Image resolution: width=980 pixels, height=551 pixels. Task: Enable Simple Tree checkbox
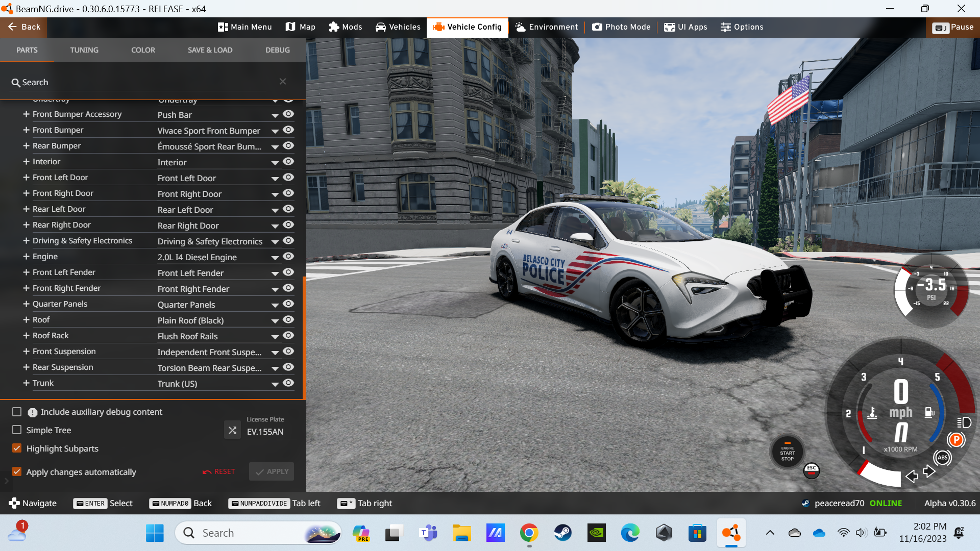tap(17, 430)
